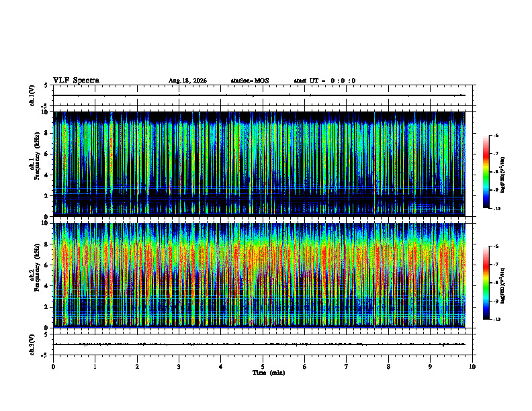Click the ch.3(V) waveform trace at bottom
The height and width of the screenshot is (411, 532).
coord(259,345)
